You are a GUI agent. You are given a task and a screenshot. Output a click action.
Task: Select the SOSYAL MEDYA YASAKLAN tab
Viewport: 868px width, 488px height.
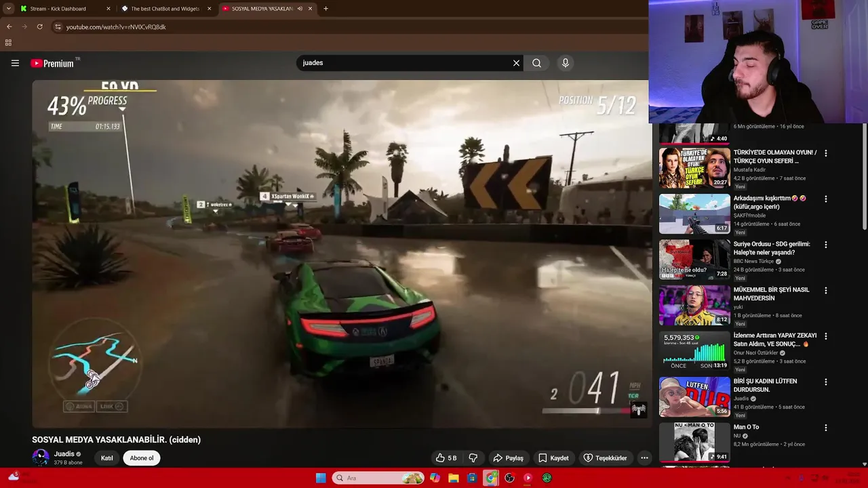[x=260, y=9]
